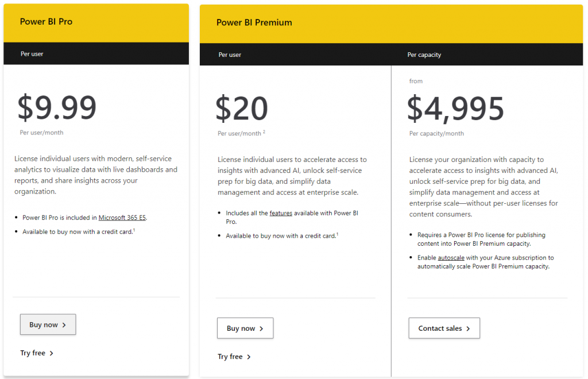The image size is (588, 379).
Task: Open the Contact sales button
Action: [x=444, y=328]
